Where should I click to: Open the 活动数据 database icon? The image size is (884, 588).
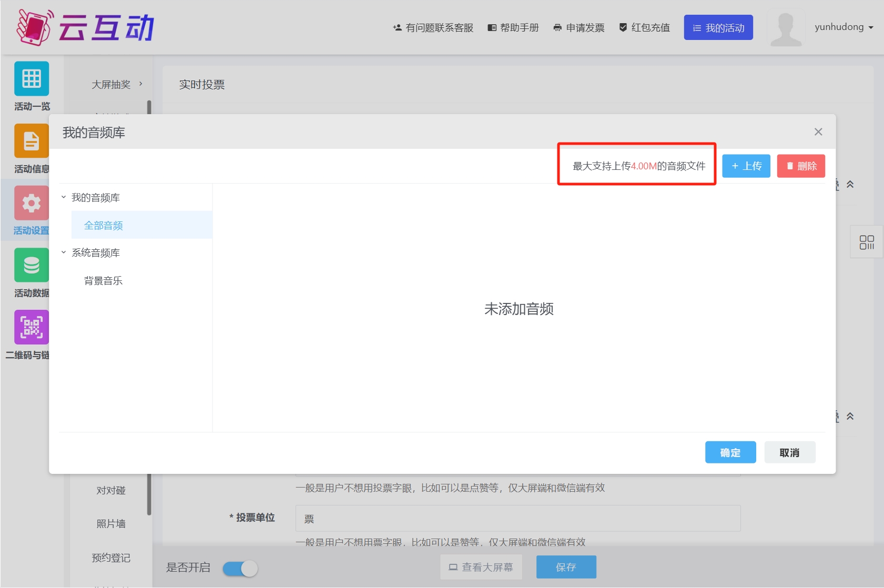point(32,265)
